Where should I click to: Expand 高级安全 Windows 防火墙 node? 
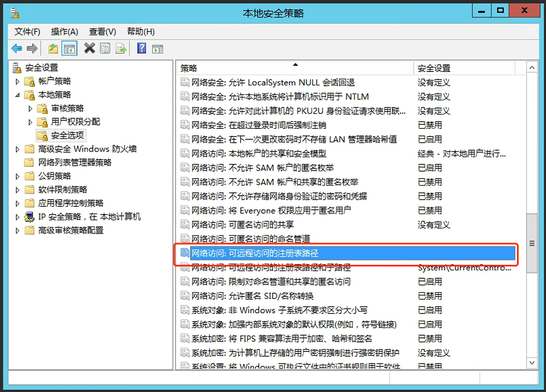(x=17, y=149)
